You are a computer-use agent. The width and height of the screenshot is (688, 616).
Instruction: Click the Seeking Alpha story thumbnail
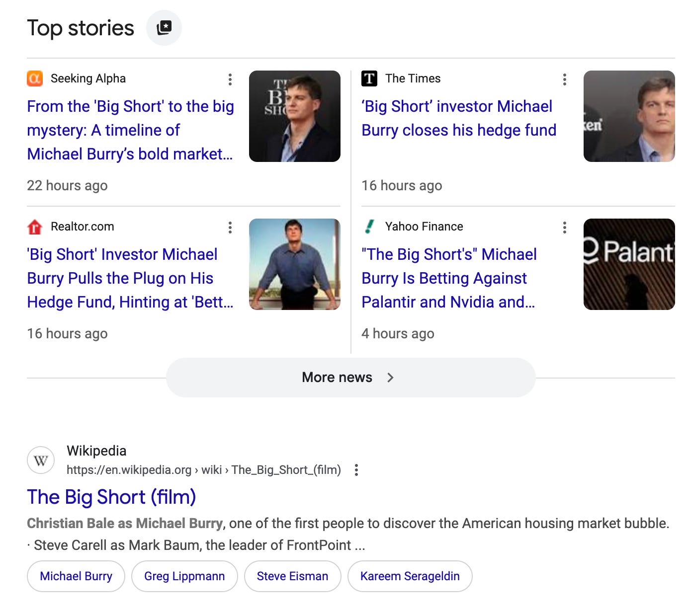pyautogui.click(x=295, y=116)
